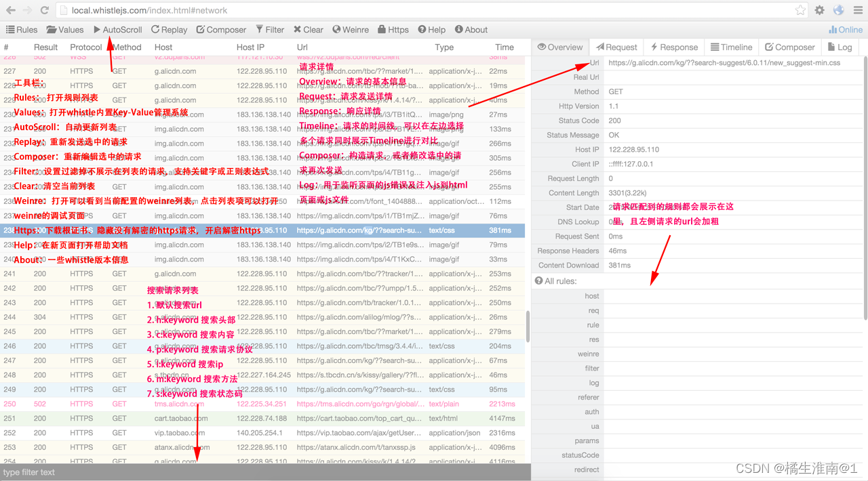The width and height of the screenshot is (868, 481).
Task: Open browser settings gear icon
Action: (819, 10)
